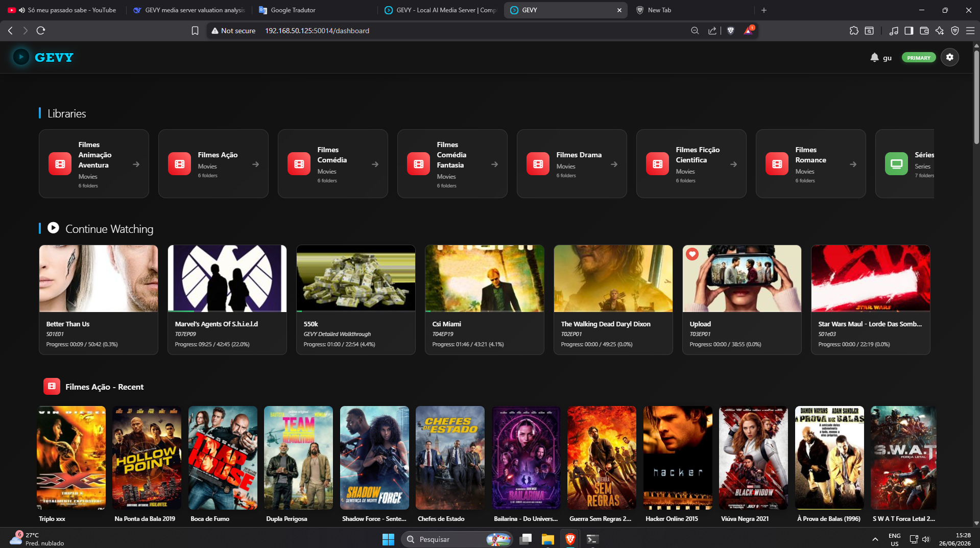
Task: Expand Filmes Ação library with its arrow
Action: (255, 164)
